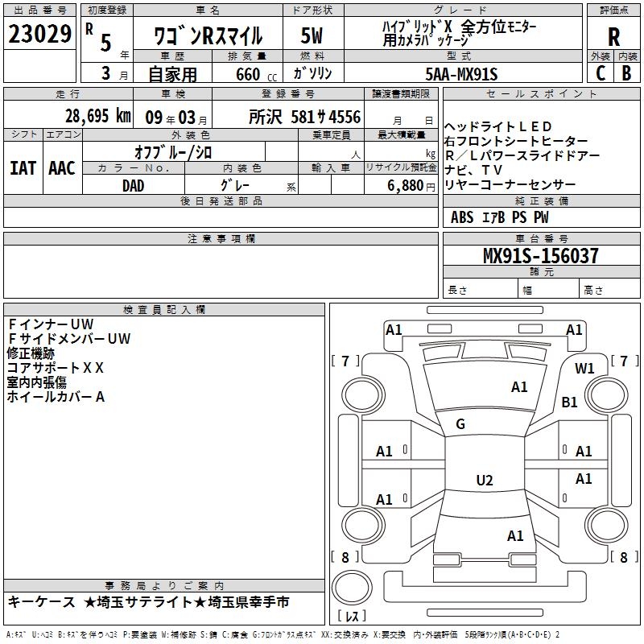This screenshot has height=644, width=644.
Task: Click office notice キーケース 埼玉サテライト line
Action: click(148, 602)
